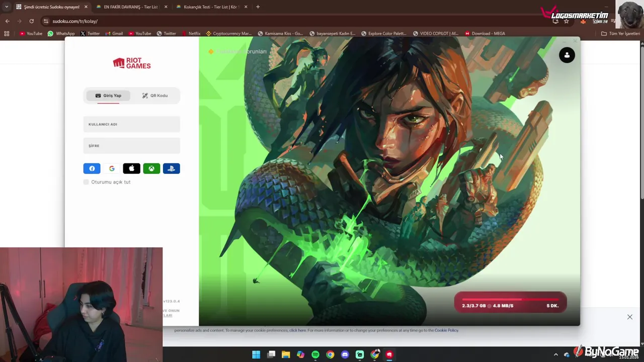The width and height of the screenshot is (644, 362).
Task: Open Task View in taskbar
Action: coord(271,354)
